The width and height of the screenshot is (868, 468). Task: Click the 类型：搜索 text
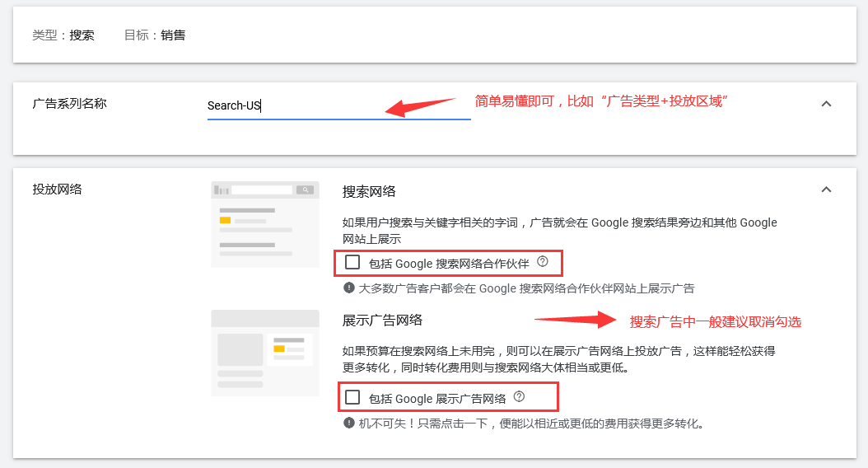coord(63,35)
